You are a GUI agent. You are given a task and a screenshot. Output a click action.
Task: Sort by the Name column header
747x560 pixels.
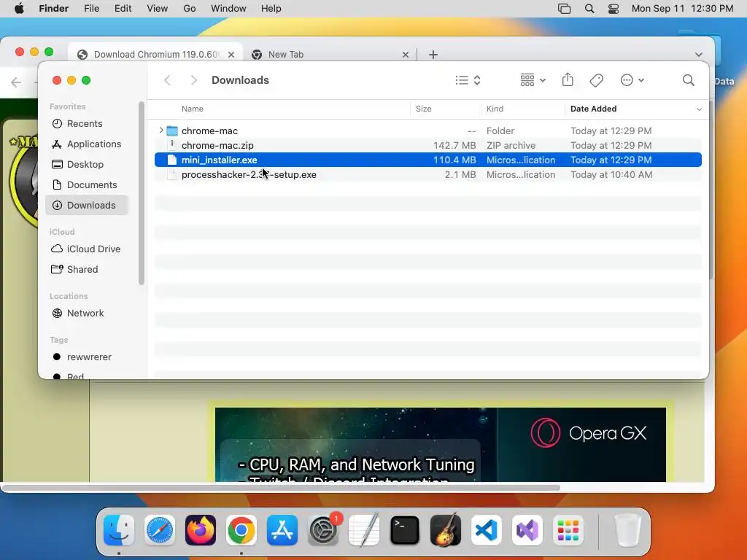pyautogui.click(x=193, y=109)
